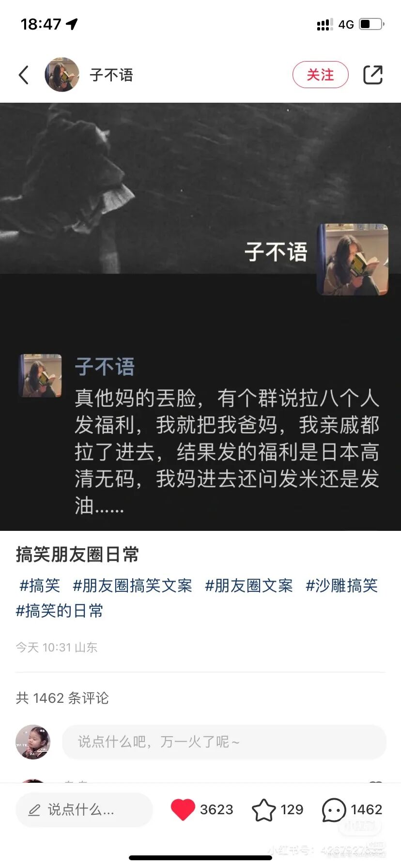
Task: Open comments via speech bubble icon
Action: point(334,809)
